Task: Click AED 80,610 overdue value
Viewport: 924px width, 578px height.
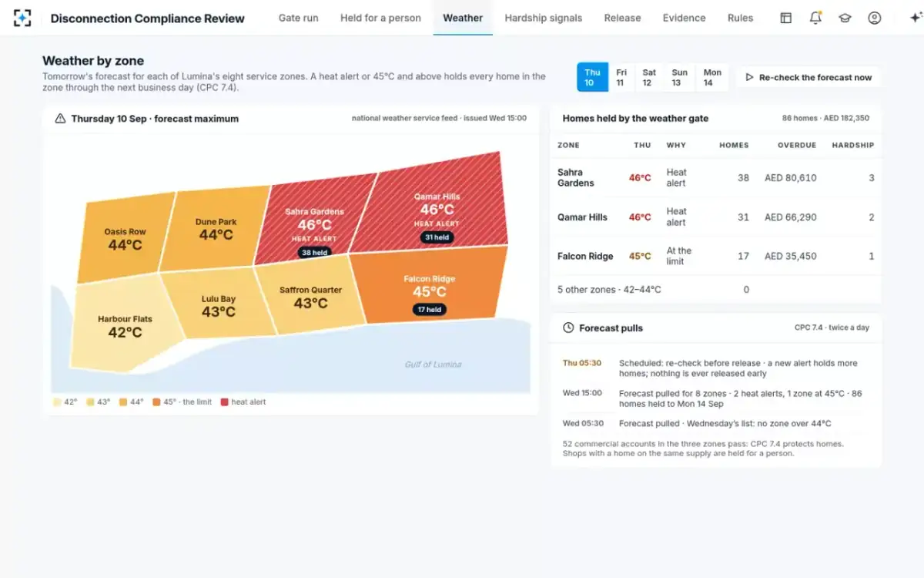Action: 790,178
